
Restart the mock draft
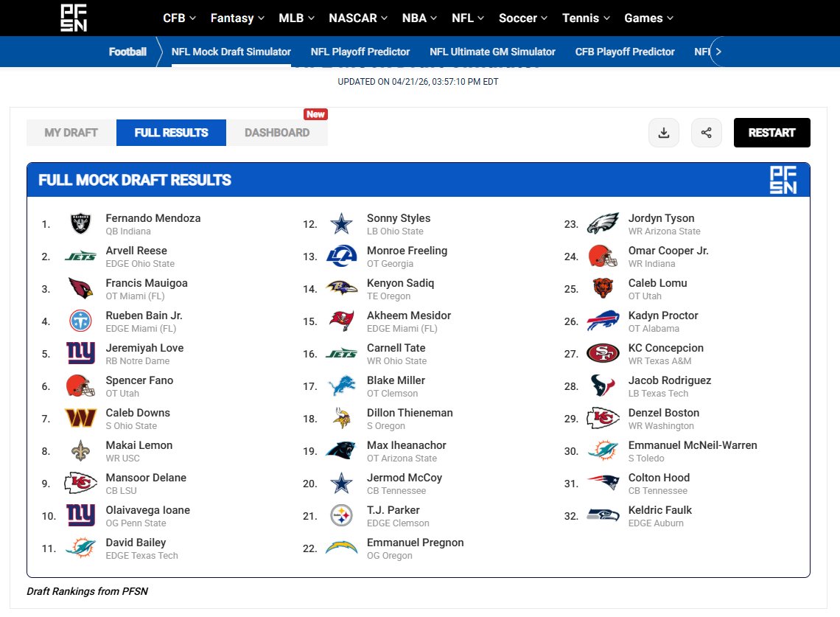[771, 133]
